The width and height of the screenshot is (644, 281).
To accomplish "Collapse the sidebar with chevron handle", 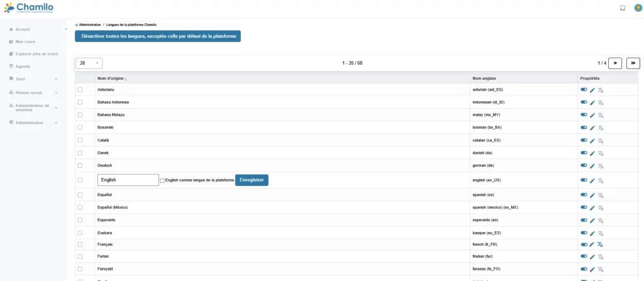I will (65, 29).
